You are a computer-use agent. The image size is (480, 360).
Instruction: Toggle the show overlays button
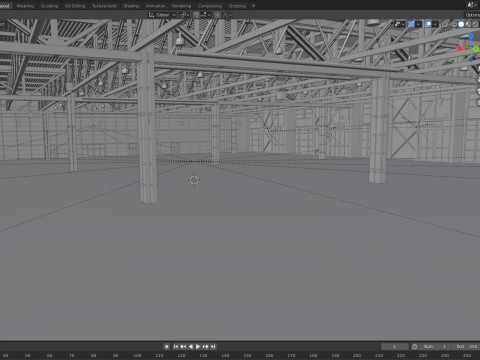(x=428, y=24)
